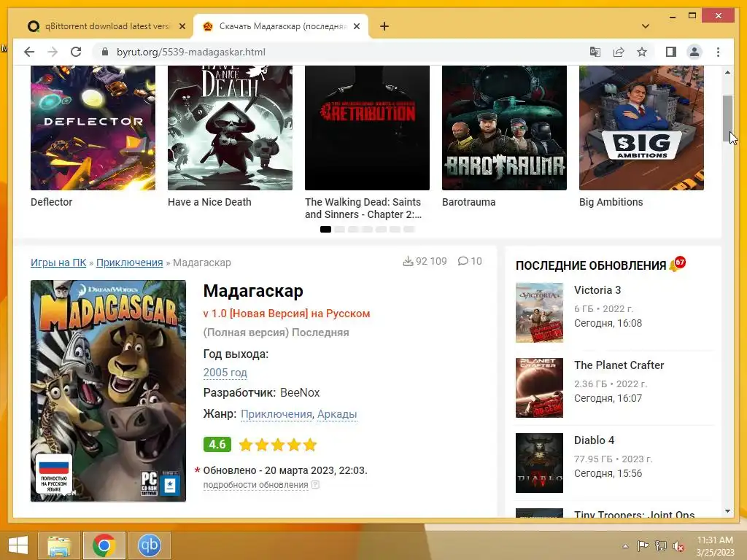Go back to the previous page
The image size is (747, 560).
[29, 52]
